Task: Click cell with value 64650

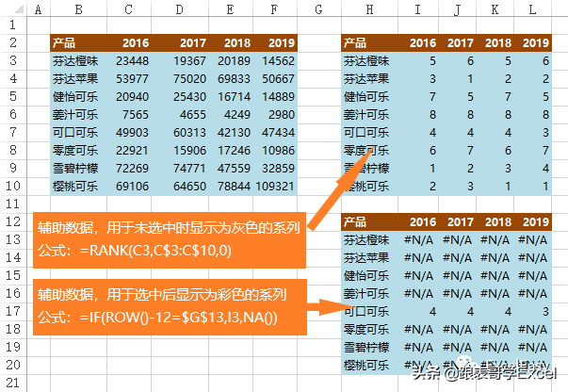Action: pos(180,187)
